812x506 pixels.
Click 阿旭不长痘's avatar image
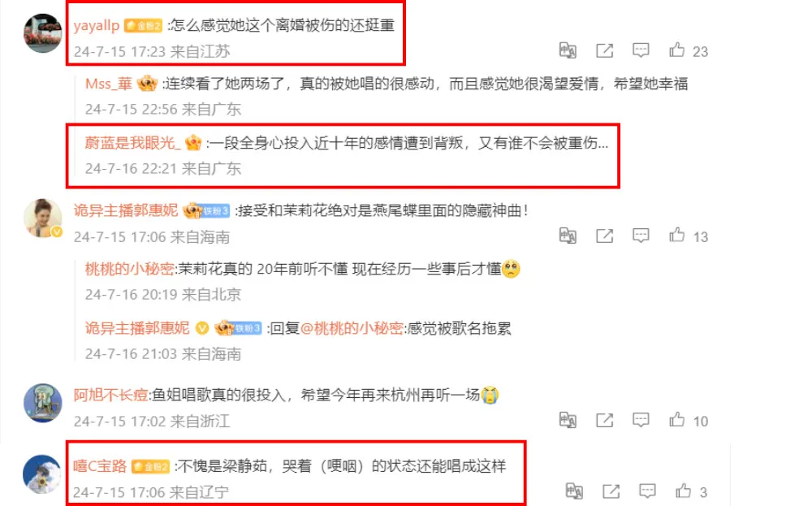pyautogui.click(x=43, y=403)
